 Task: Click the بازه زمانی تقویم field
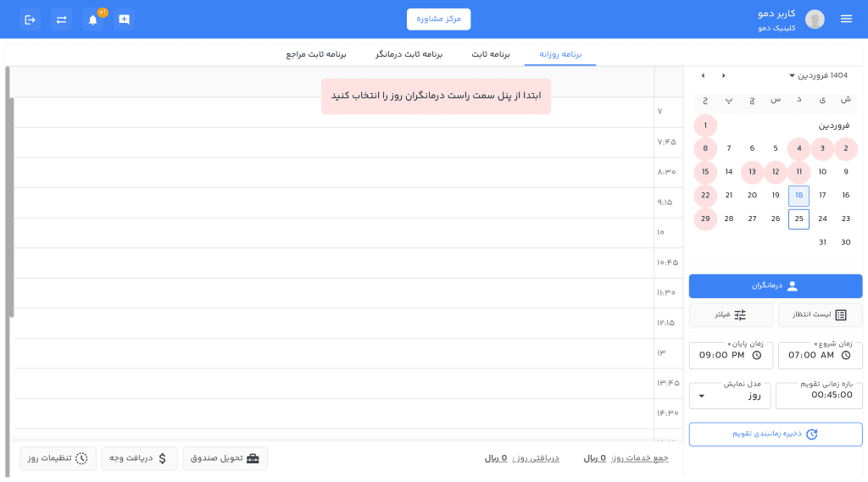819,396
